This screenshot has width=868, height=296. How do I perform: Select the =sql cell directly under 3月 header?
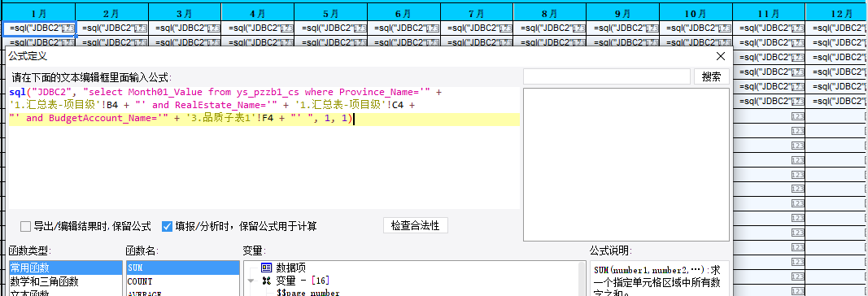[185, 28]
